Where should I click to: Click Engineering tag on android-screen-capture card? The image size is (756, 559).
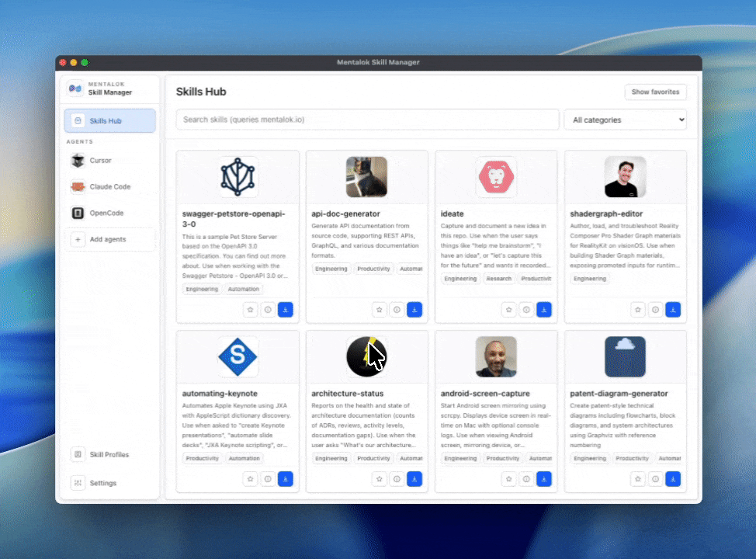460,458
